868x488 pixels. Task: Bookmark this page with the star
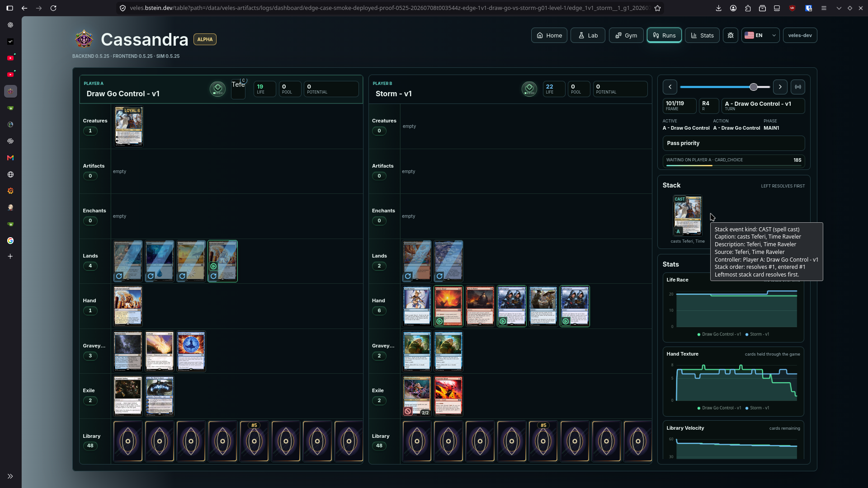tap(658, 8)
